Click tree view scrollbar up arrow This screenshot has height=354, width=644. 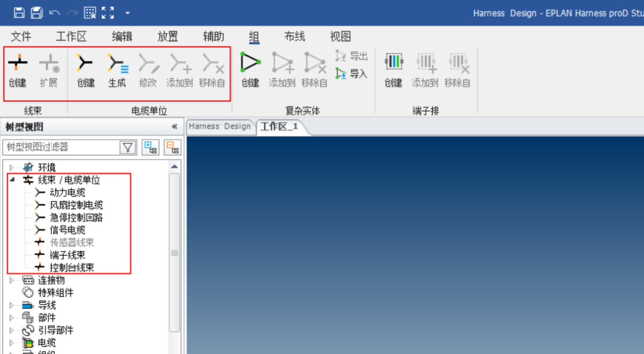coord(175,166)
